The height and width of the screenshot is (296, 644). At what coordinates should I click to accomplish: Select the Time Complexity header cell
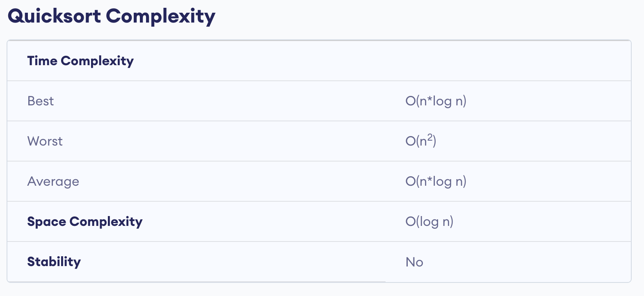[x=80, y=61]
